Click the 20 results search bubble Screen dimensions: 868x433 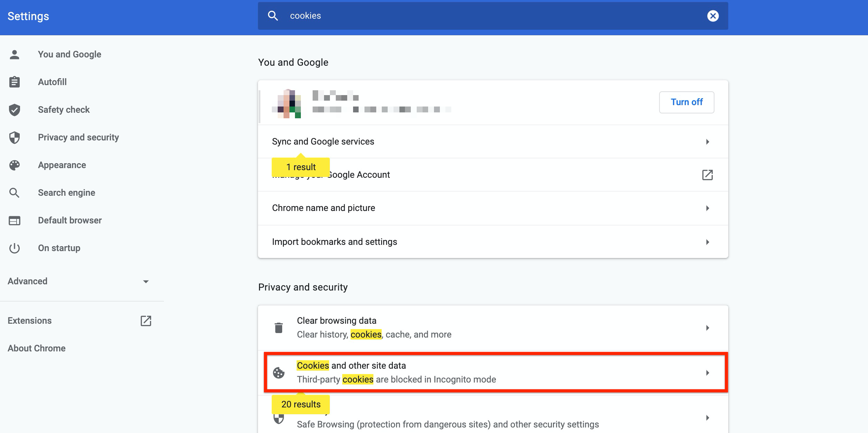[x=301, y=404]
